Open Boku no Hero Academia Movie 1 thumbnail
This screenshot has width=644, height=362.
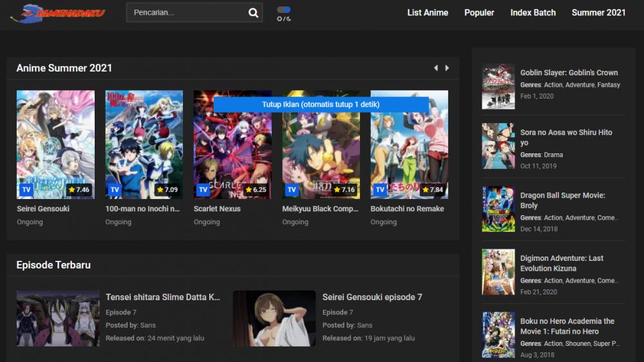(x=498, y=334)
